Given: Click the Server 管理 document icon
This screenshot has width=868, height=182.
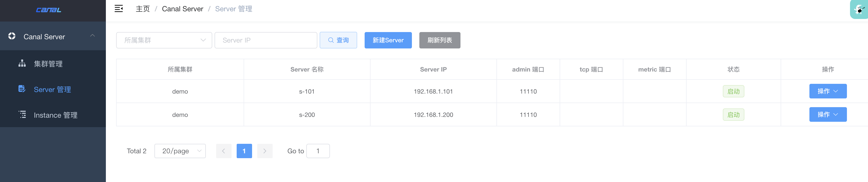Looking at the screenshot, I should tap(22, 89).
